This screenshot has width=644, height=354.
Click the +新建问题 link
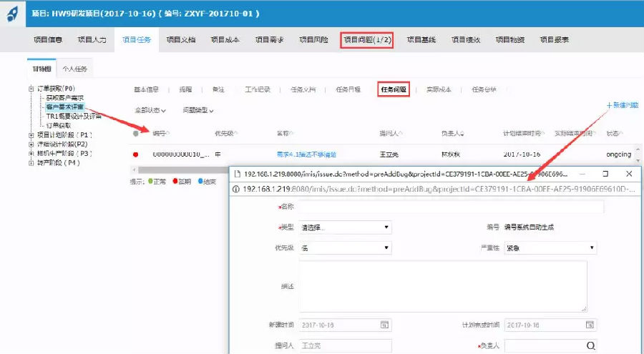tap(621, 105)
